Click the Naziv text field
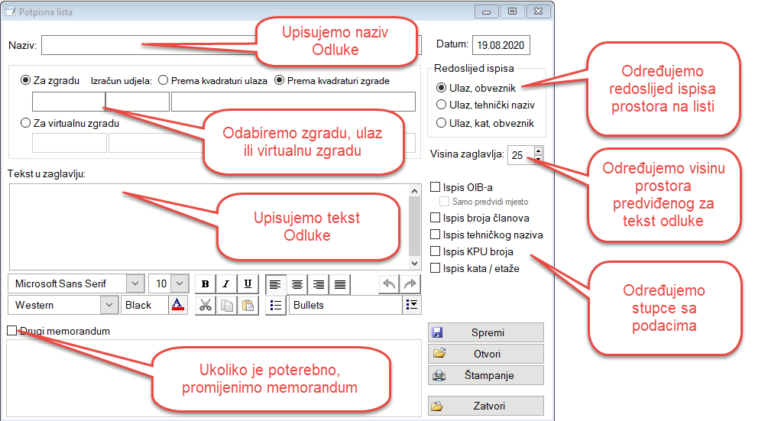768x421 pixels. (231, 45)
